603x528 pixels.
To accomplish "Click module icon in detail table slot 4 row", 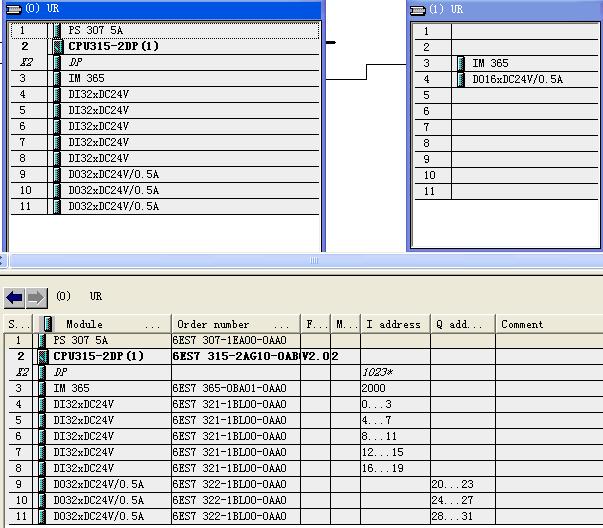I will pos(42,404).
